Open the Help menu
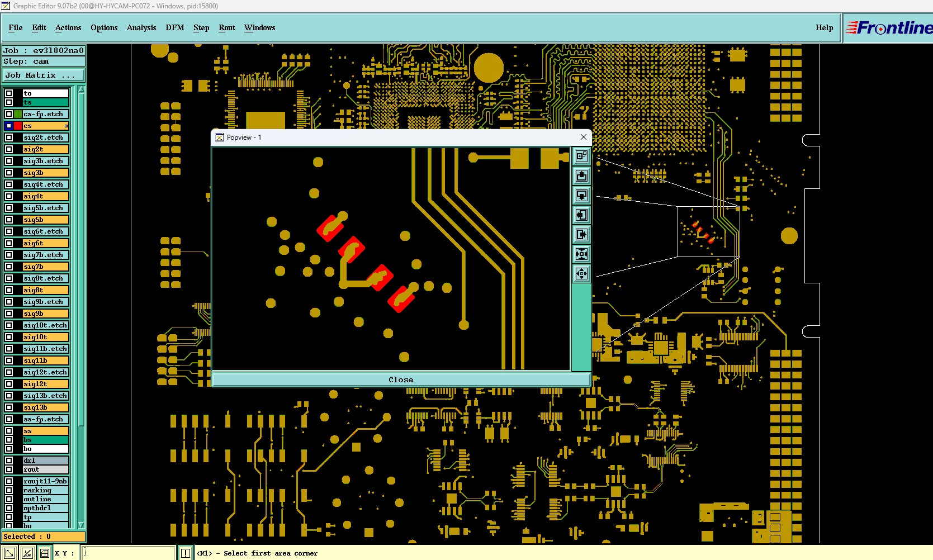This screenshot has width=933, height=560. point(825,27)
